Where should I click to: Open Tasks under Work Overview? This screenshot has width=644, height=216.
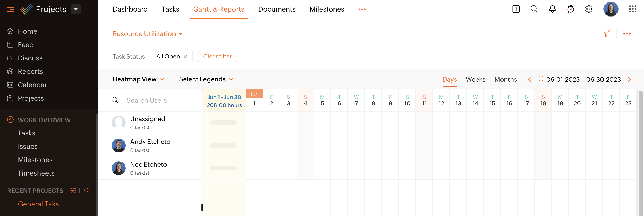[x=27, y=133]
